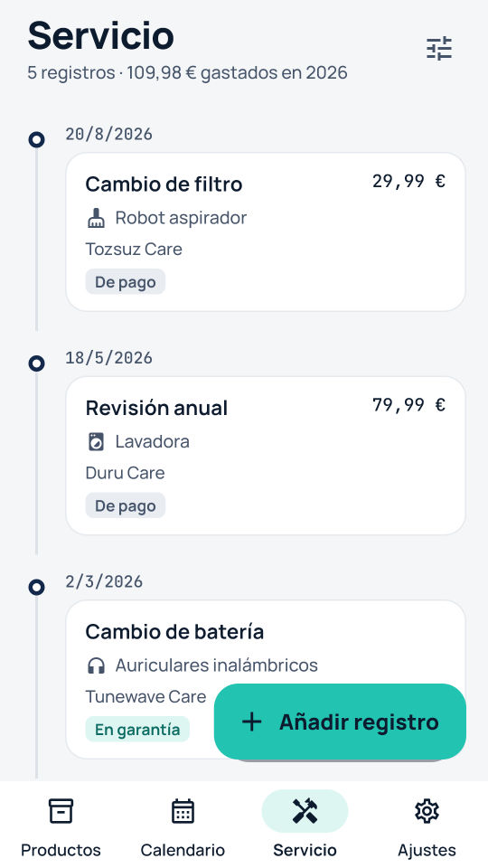
Task: Open Ajustes gear icon
Action: click(x=427, y=811)
